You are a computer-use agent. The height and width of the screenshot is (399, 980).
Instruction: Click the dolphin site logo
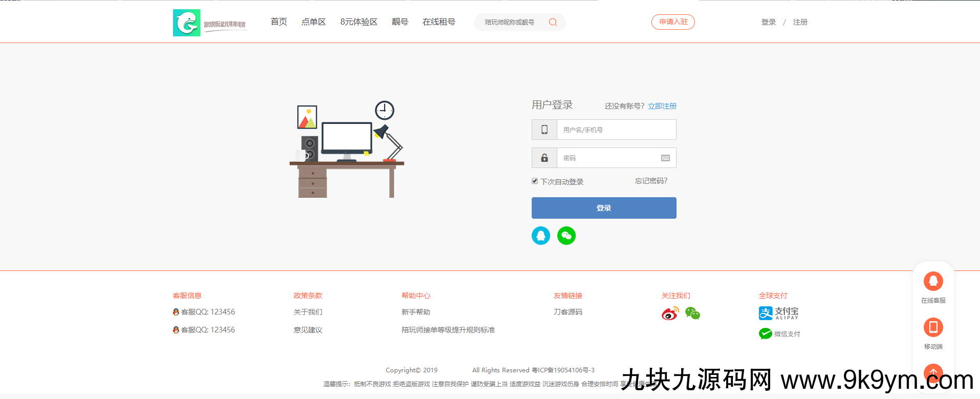(187, 23)
